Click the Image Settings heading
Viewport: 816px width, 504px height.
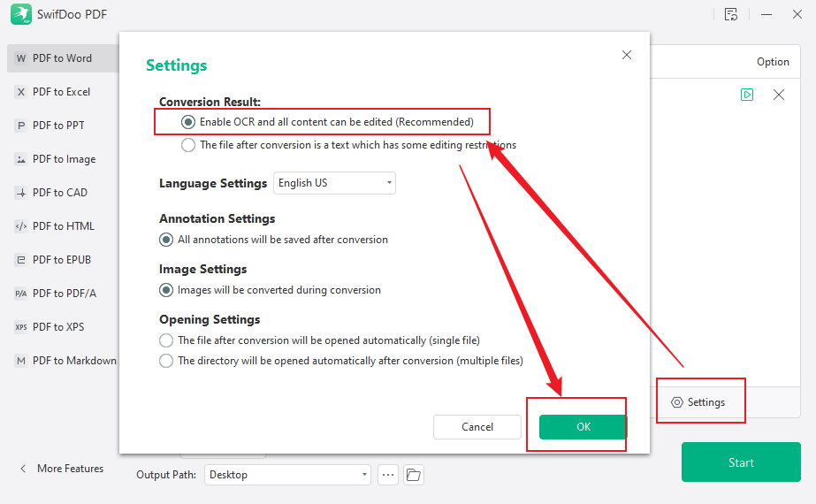click(x=203, y=269)
